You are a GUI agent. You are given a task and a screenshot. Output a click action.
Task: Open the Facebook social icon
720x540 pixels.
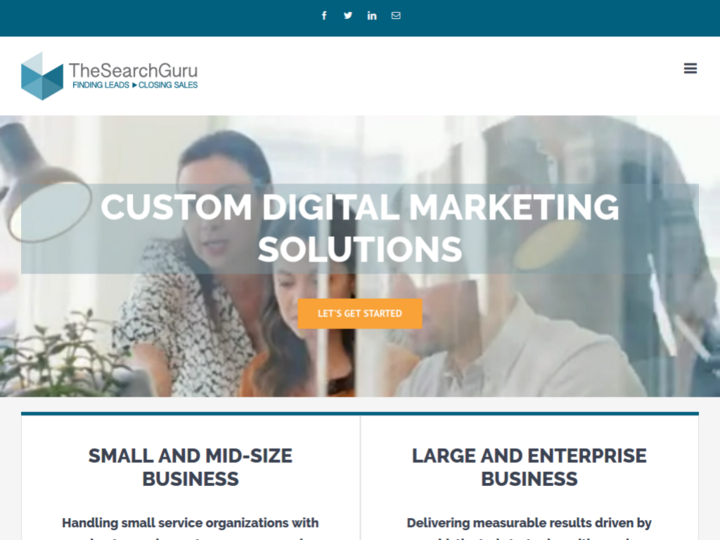(x=324, y=16)
